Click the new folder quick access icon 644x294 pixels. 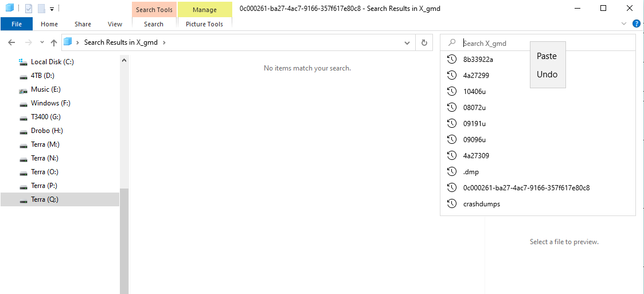point(41,8)
